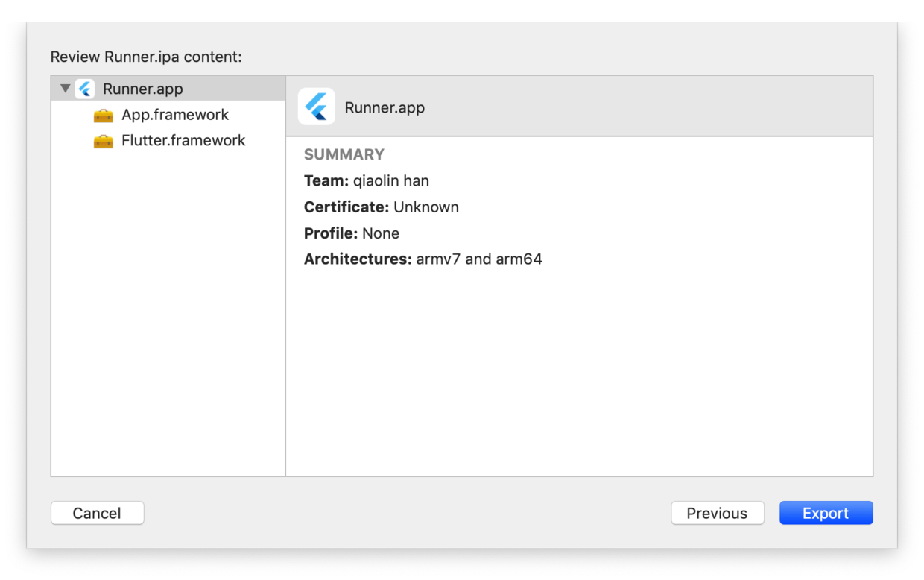Click the Architectures: armv7 and arm64 line
Image resolution: width=924 pixels, height=580 pixels.
point(423,259)
